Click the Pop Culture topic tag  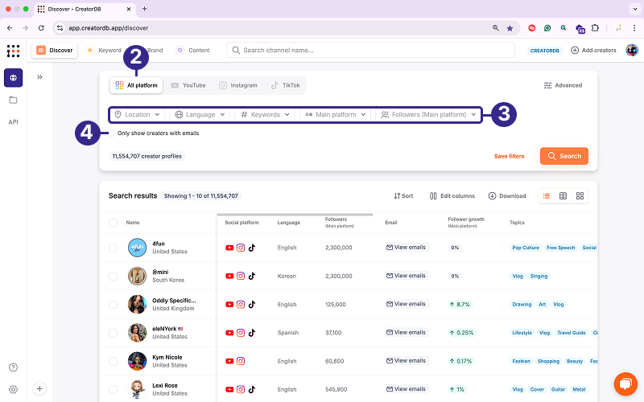(x=525, y=248)
